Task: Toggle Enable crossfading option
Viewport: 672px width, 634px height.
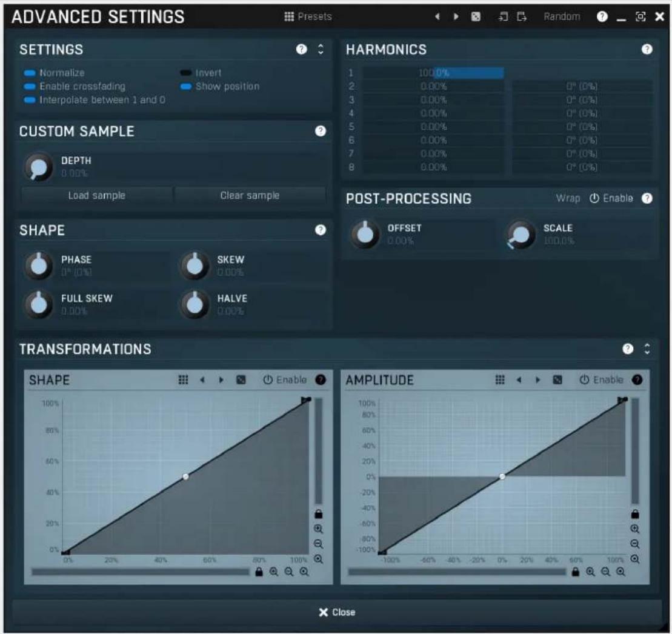Action: tap(75, 86)
